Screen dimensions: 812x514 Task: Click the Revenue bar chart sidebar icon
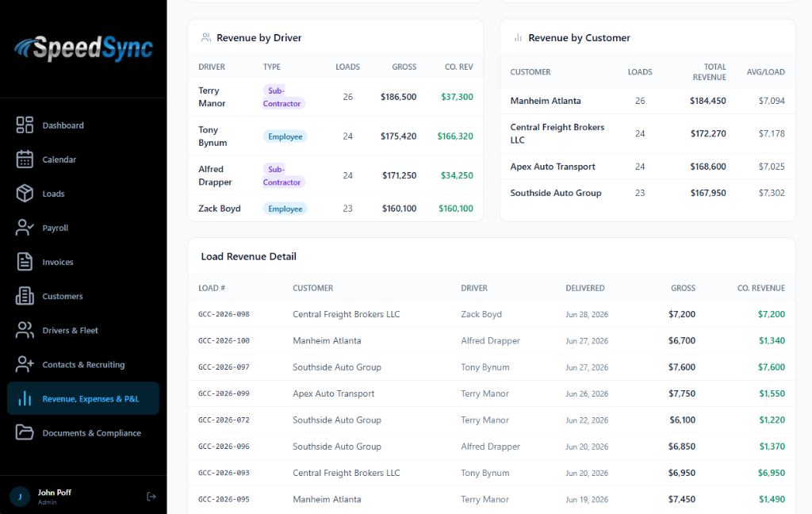click(x=25, y=398)
